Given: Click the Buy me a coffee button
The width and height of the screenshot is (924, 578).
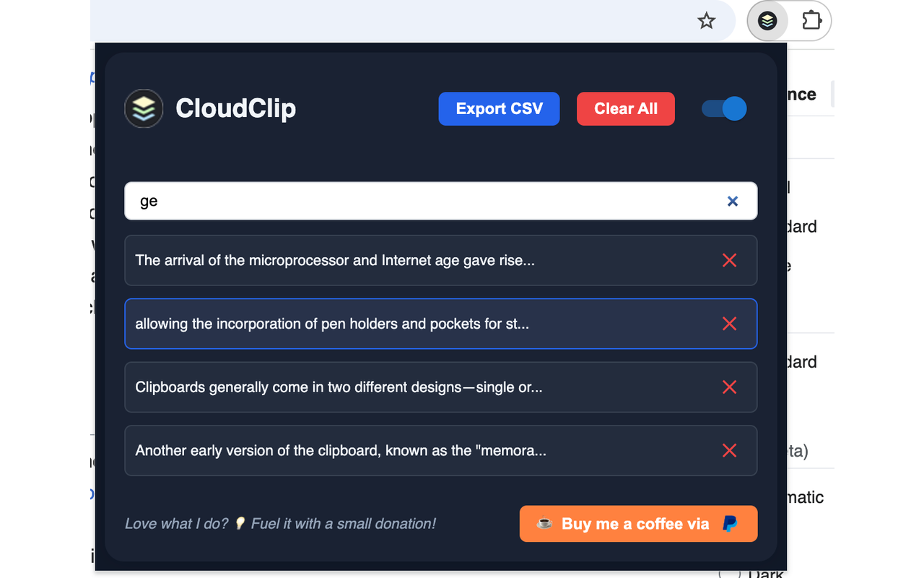Looking at the screenshot, I should (x=638, y=524).
